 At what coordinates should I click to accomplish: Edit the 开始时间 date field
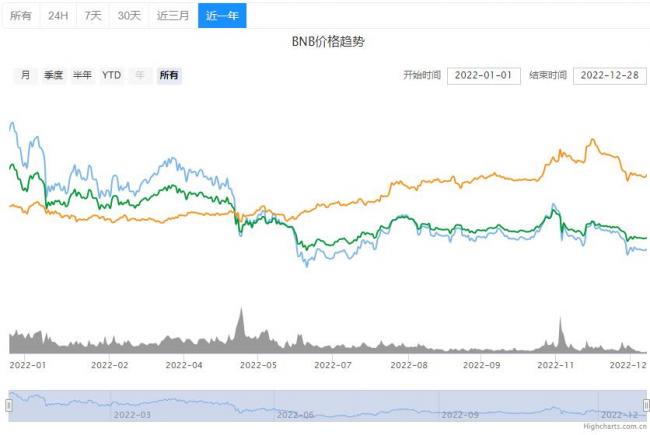coord(484,75)
